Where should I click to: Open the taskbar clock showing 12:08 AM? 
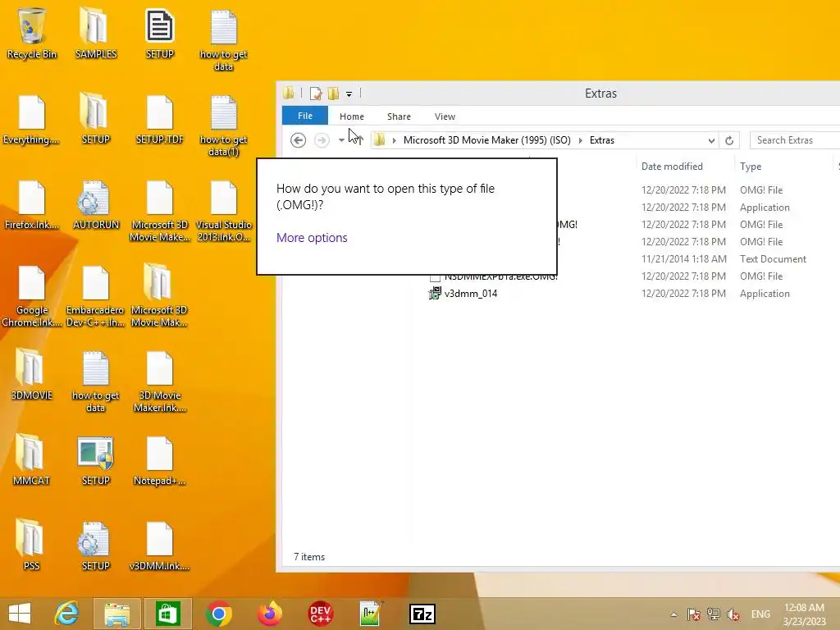pos(804,614)
